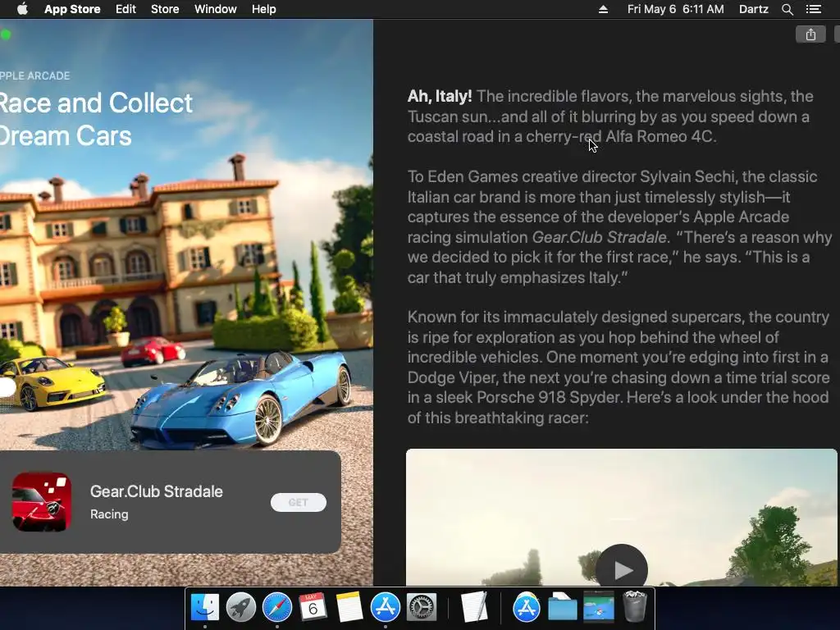
Task: Click the date and time in menu bar
Action: click(676, 9)
